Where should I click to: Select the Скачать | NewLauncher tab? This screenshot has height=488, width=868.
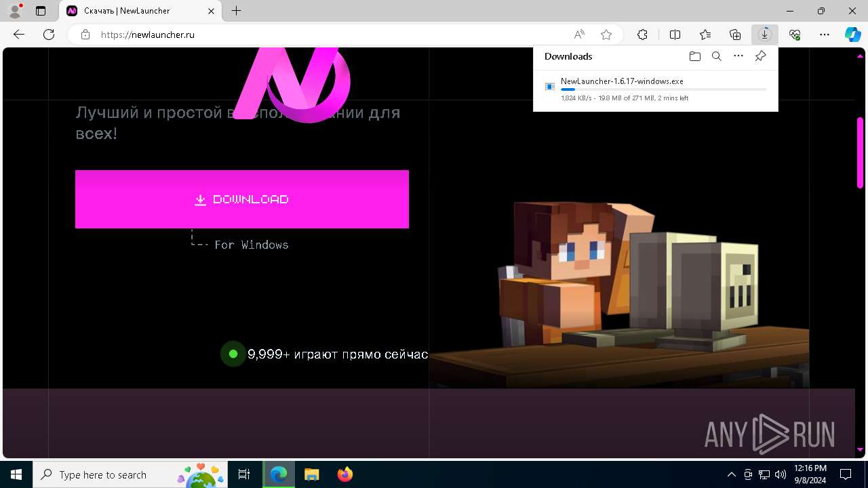click(140, 11)
